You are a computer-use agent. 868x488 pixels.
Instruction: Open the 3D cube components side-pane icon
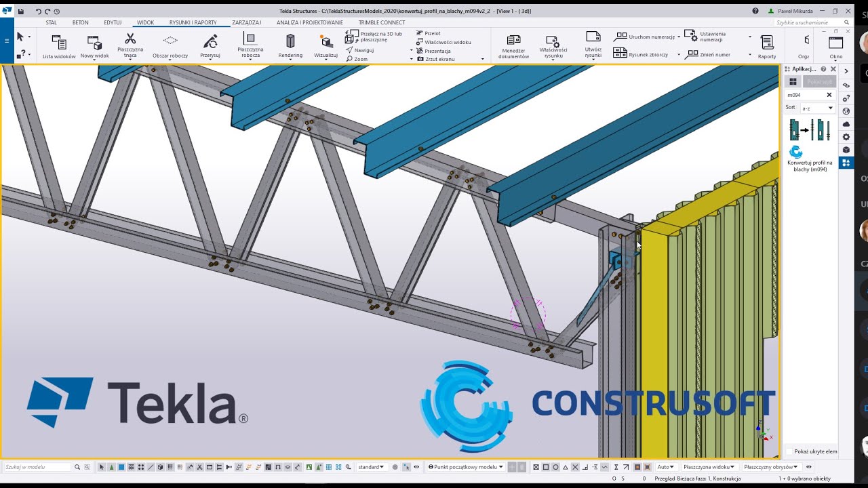(x=846, y=150)
